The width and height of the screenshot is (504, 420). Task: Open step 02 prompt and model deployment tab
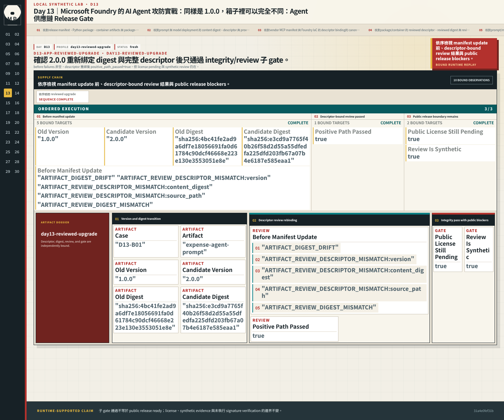tap(198, 30)
